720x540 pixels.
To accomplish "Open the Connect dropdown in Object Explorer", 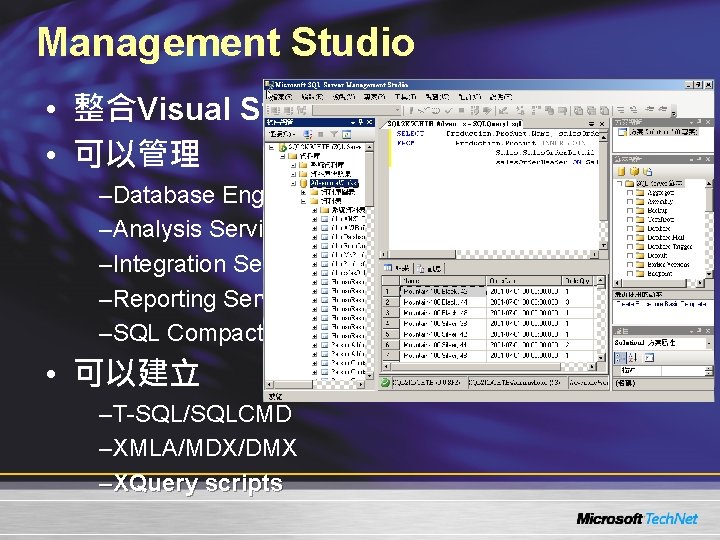I will click(x=282, y=134).
